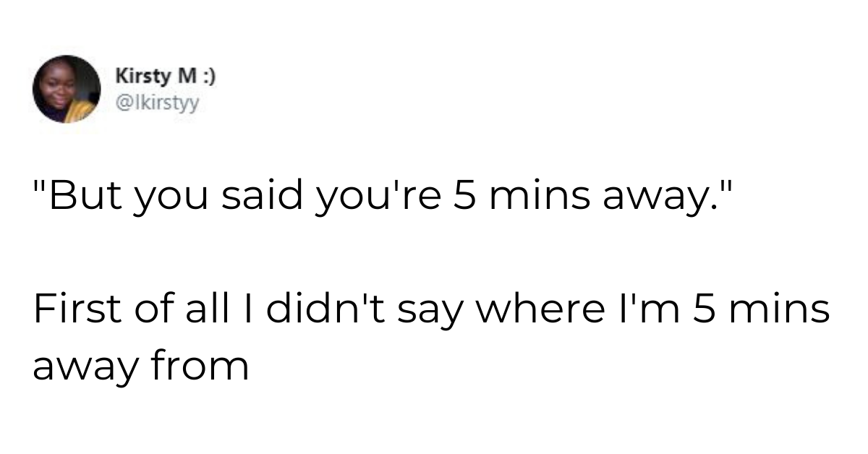The height and width of the screenshot is (454, 868).
Task: Click the last line "away from"
Action: coord(140,367)
